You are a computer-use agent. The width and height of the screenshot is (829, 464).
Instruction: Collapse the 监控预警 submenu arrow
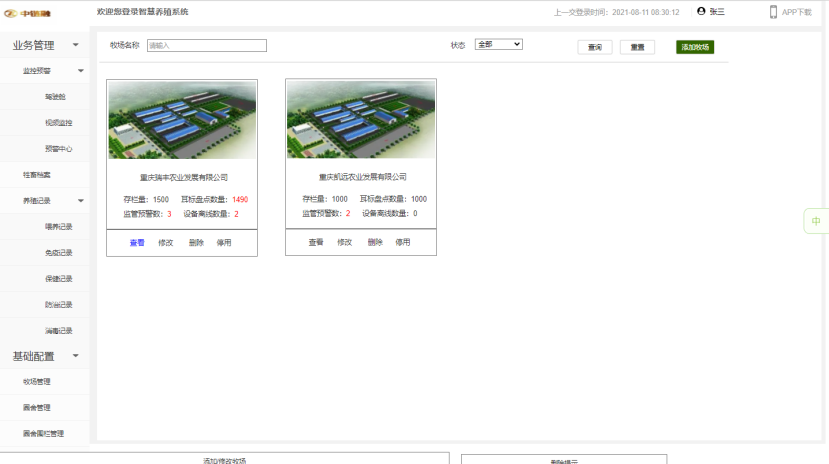tap(81, 70)
